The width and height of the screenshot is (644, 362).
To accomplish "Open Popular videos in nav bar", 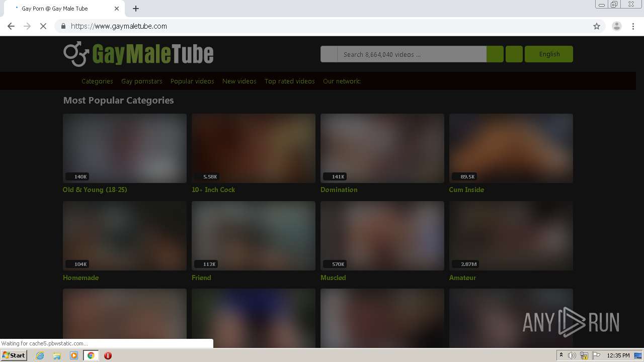I will click(x=192, y=81).
